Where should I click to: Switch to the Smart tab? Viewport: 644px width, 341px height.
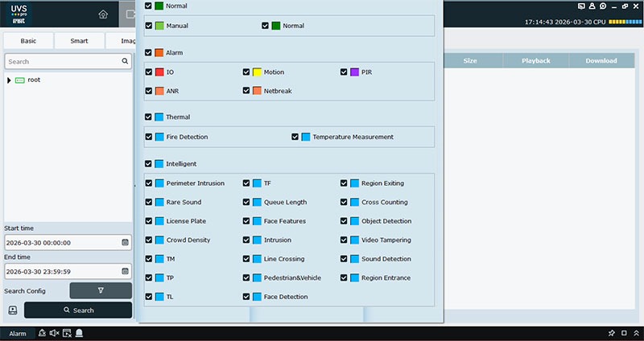coord(79,40)
